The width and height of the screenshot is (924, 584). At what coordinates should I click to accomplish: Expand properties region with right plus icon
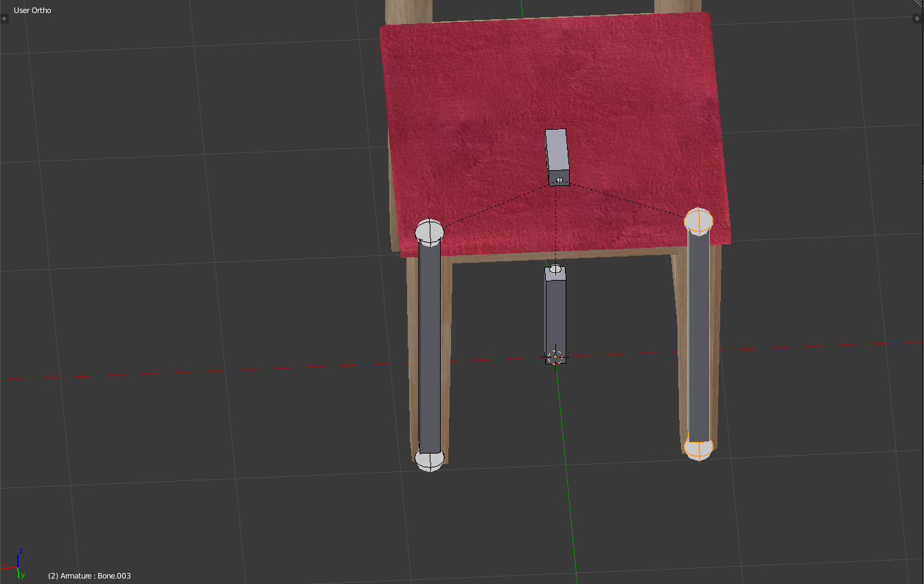point(917,19)
